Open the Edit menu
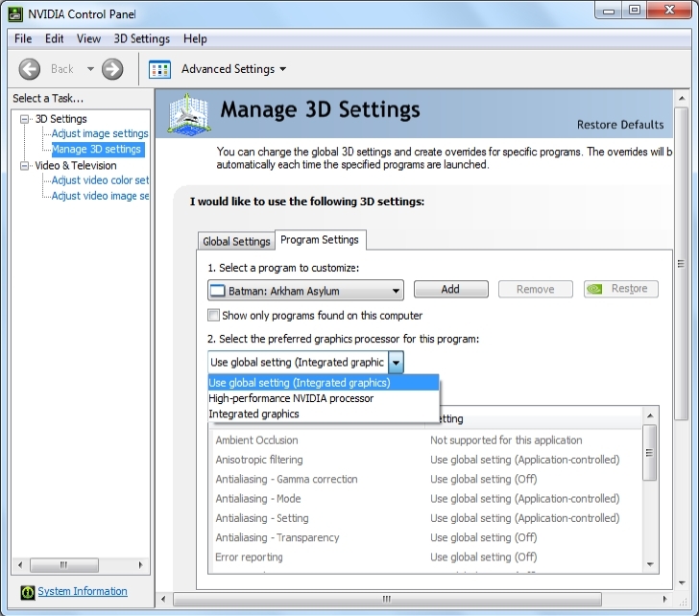The height and width of the screenshot is (616, 699). click(55, 38)
